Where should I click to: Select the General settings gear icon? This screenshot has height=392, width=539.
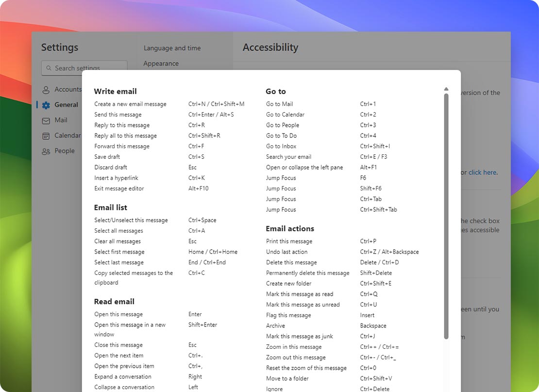tap(46, 104)
